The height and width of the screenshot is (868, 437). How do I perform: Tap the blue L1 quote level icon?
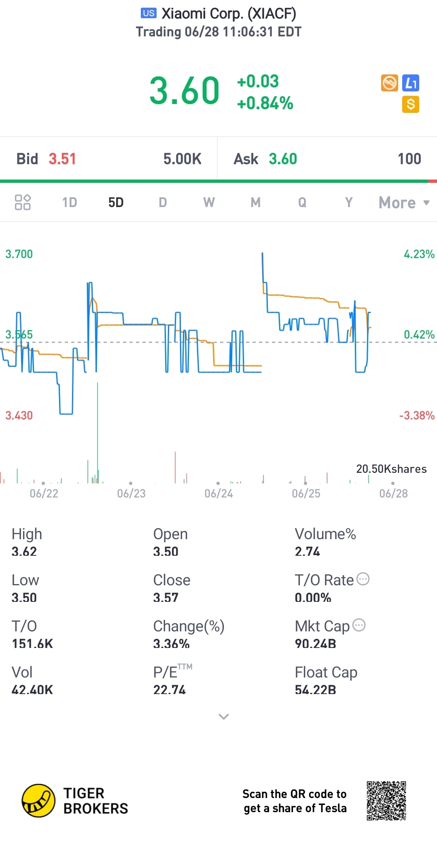(x=411, y=83)
